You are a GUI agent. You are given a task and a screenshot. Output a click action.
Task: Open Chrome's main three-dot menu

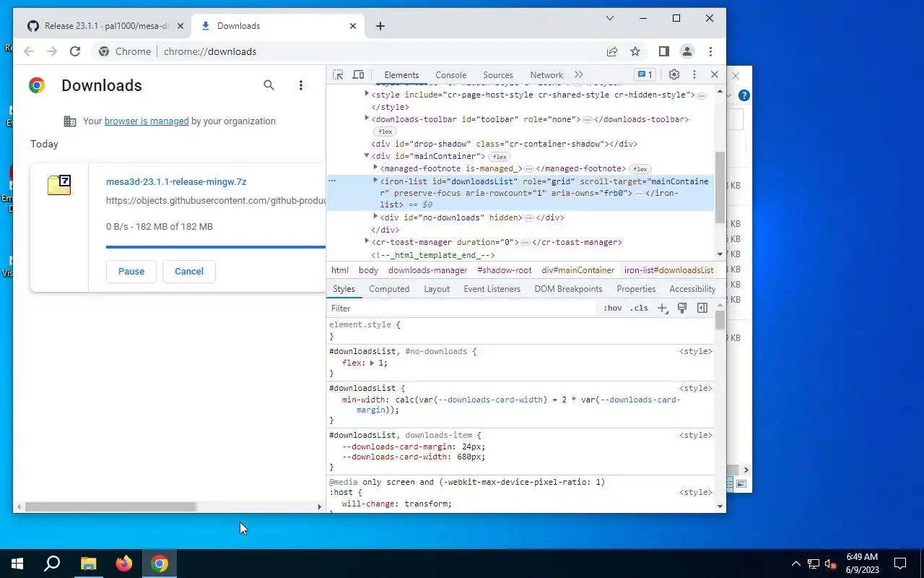(711, 51)
